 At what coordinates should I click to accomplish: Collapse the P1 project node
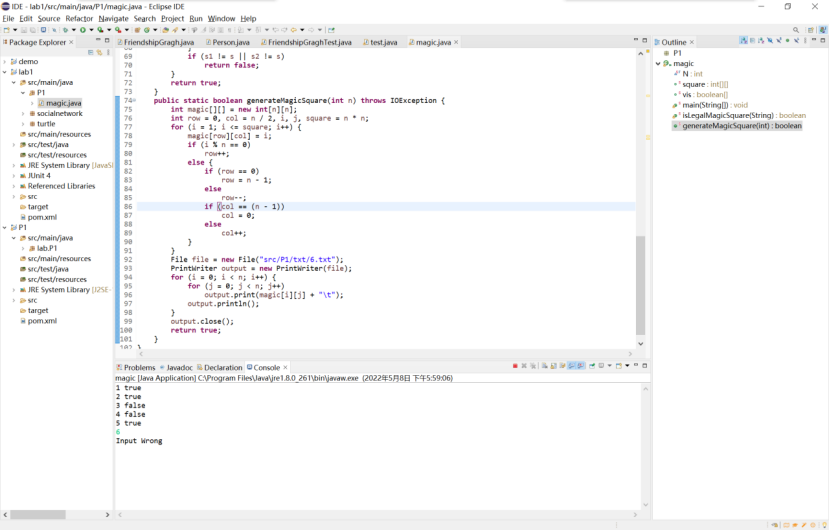5,228
